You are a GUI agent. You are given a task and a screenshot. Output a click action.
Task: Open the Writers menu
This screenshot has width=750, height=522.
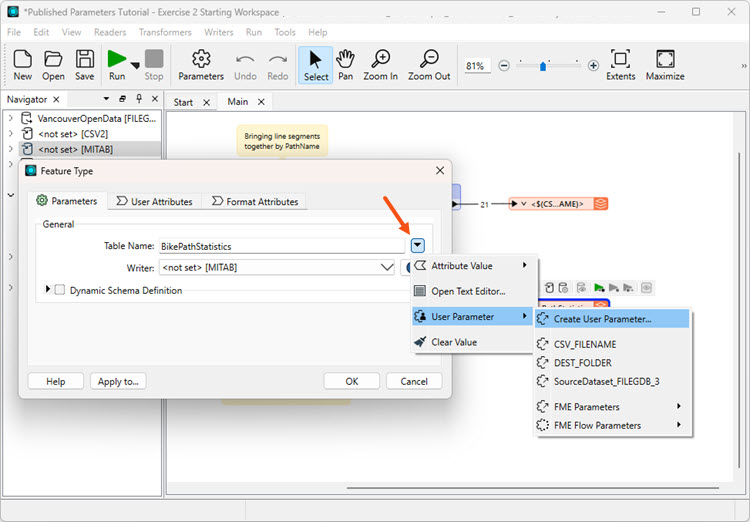click(x=219, y=32)
